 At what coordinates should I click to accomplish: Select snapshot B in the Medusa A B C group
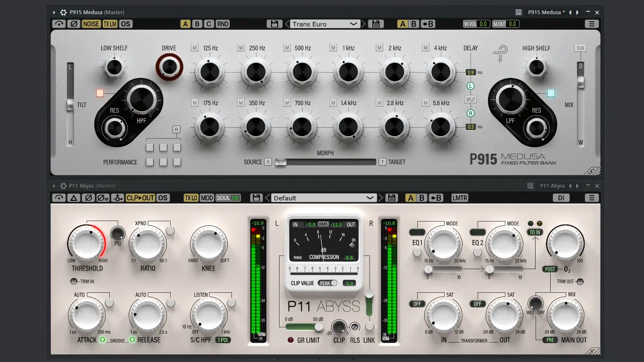pyautogui.click(x=198, y=24)
